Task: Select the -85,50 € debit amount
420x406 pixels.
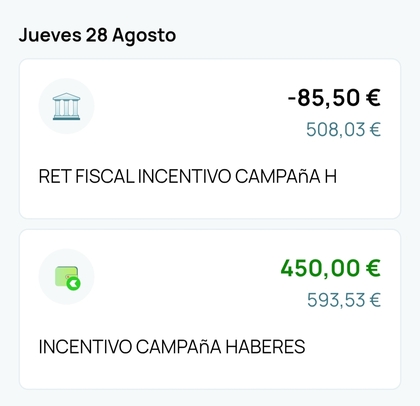Action: tap(334, 98)
